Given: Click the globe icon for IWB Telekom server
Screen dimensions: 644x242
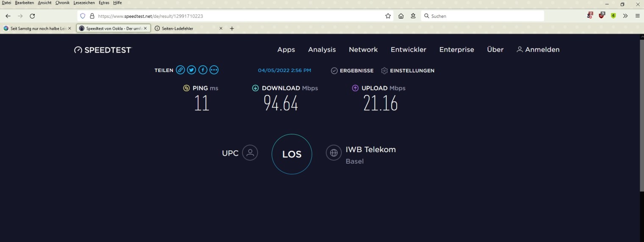Looking at the screenshot, I should tap(333, 153).
